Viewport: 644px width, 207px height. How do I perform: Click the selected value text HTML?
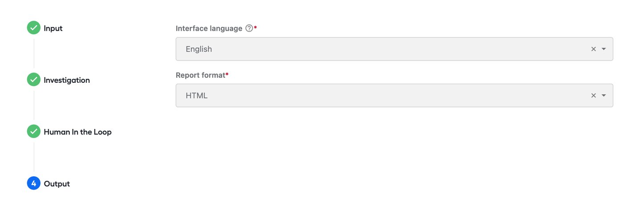click(x=197, y=95)
